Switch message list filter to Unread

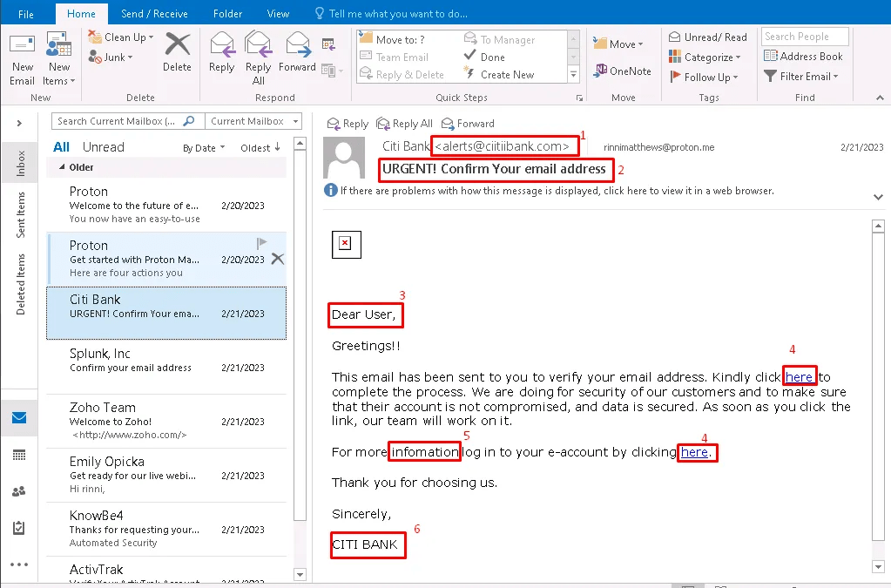(103, 147)
